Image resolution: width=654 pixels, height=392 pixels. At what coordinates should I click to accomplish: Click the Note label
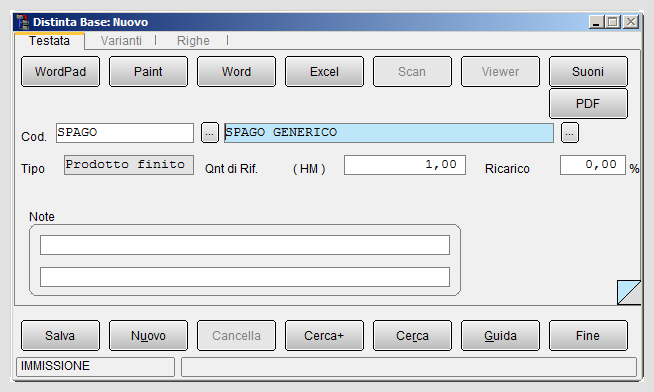click(x=42, y=216)
